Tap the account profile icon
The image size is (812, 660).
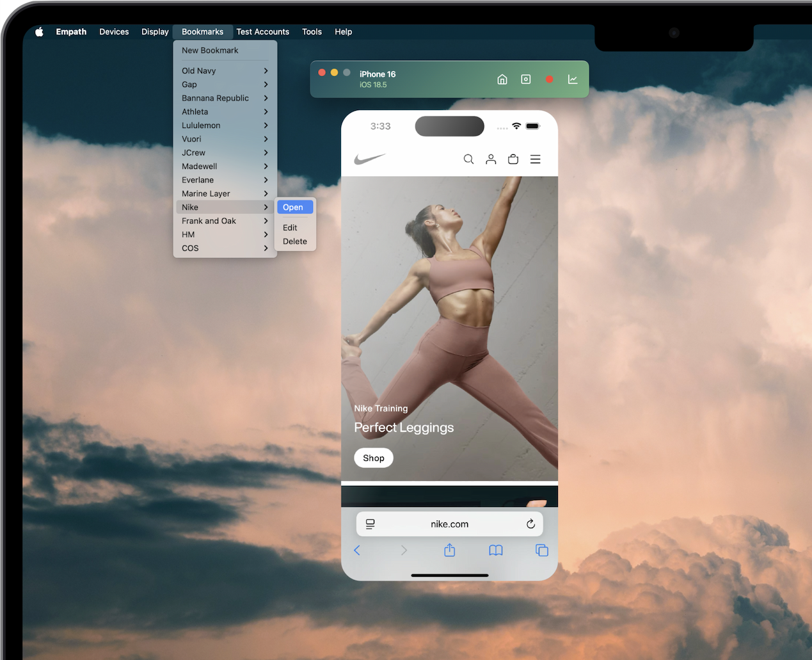(x=491, y=159)
